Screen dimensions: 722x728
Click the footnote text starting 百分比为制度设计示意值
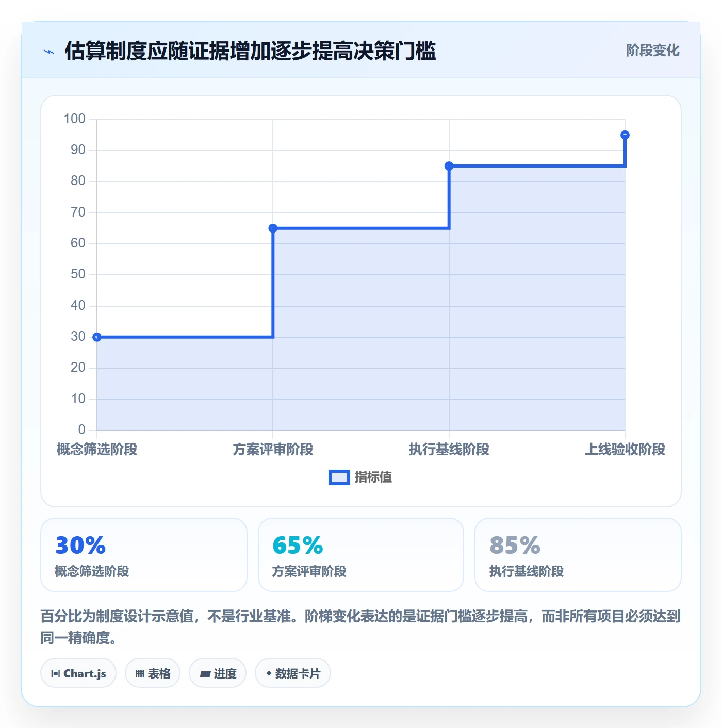click(x=360, y=627)
